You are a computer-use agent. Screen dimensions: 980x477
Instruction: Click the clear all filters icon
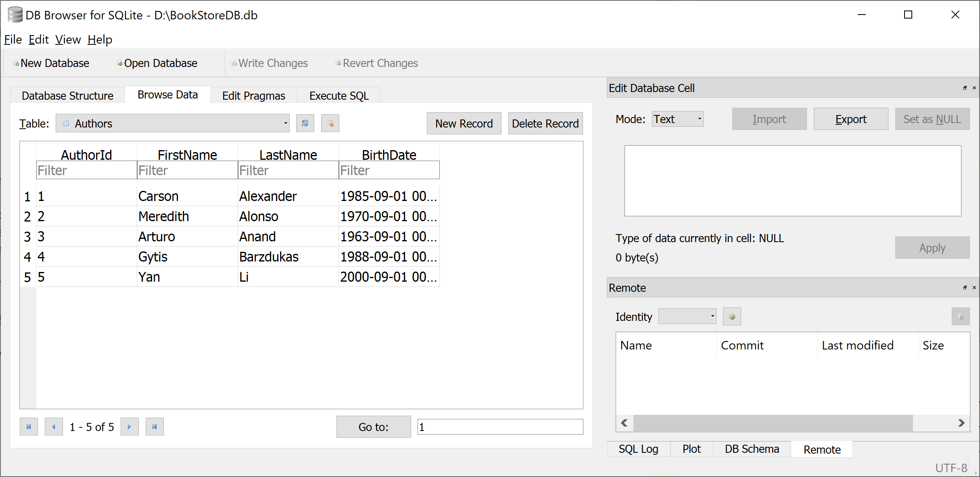pyautogui.click(x=330, y=123)
